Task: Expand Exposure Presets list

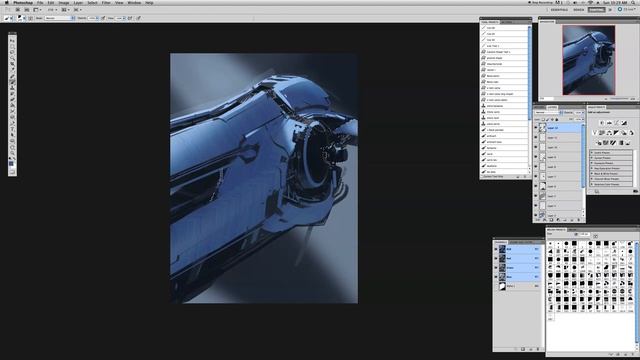Action: [592, 163]
